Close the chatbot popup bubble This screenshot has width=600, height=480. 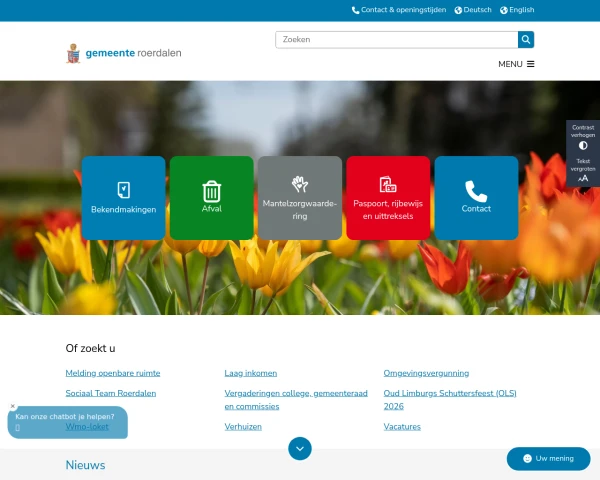[13, 406]
